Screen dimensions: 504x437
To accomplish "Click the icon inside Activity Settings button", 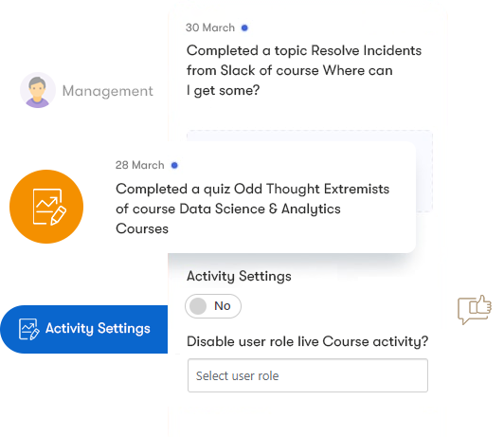I will pyautogui.click(x=29, y=329).
